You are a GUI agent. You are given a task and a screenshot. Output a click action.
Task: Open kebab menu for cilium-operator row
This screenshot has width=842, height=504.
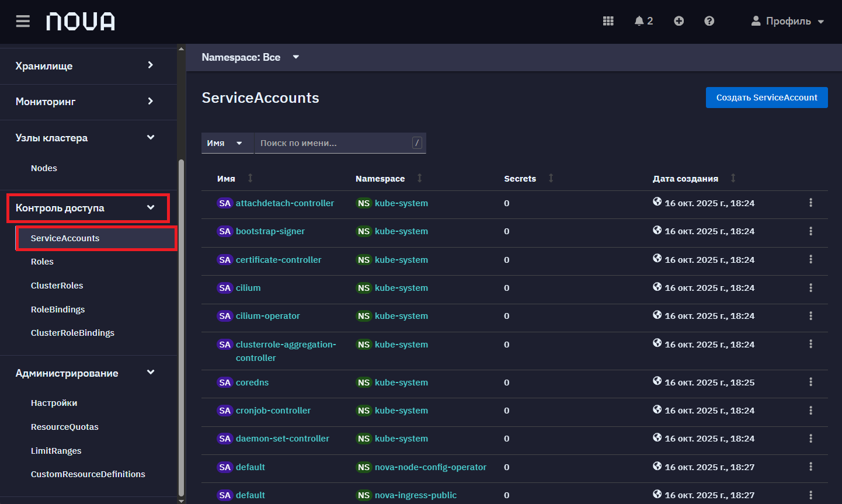(810, 316)
